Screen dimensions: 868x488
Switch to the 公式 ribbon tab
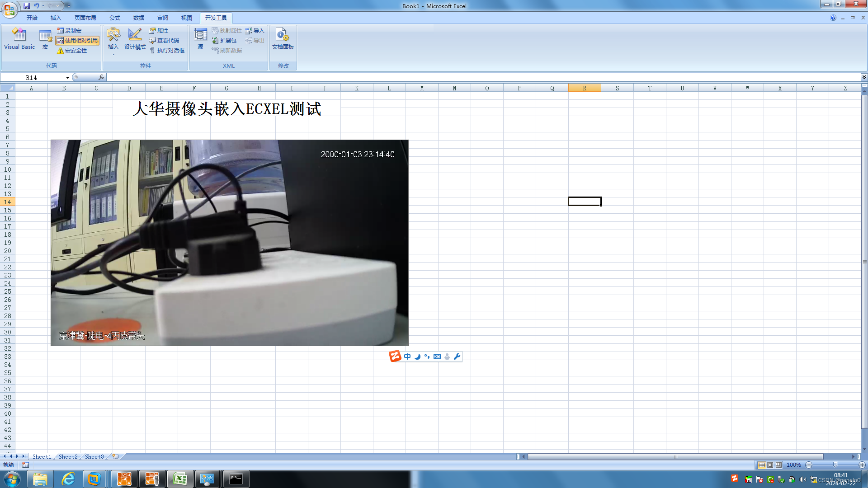coord(114,18)
